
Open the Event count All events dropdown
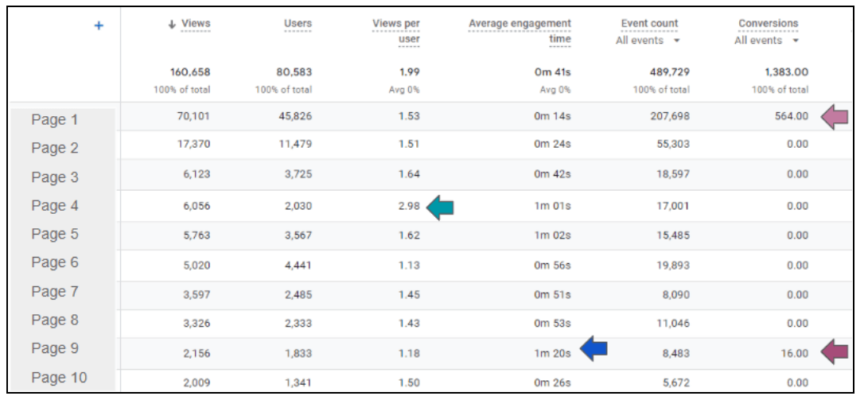pyautogui.click(x=649, y=40)
